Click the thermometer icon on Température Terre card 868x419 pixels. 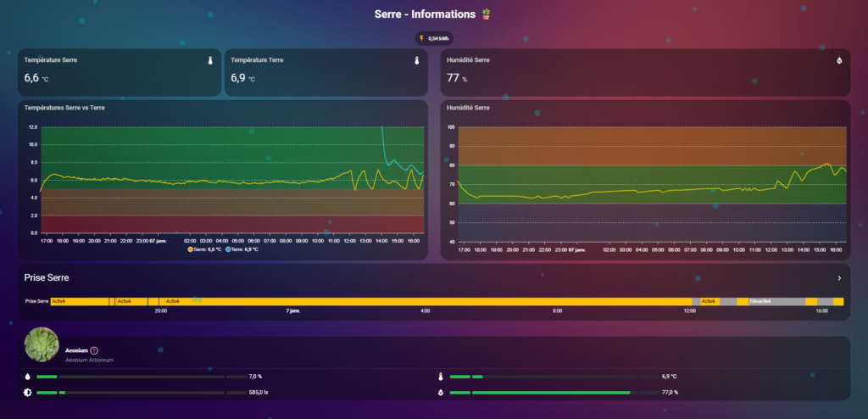[x=416, y=60]
